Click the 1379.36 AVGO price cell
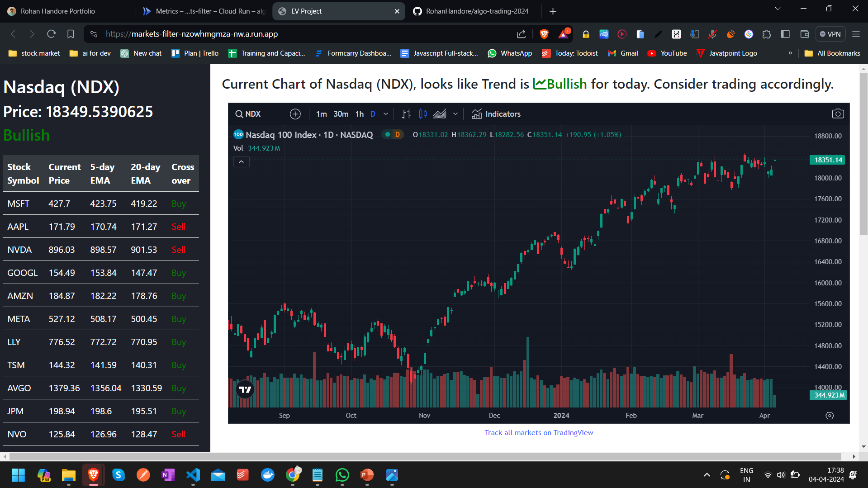The image size is (868, 488). coord(64,389)
